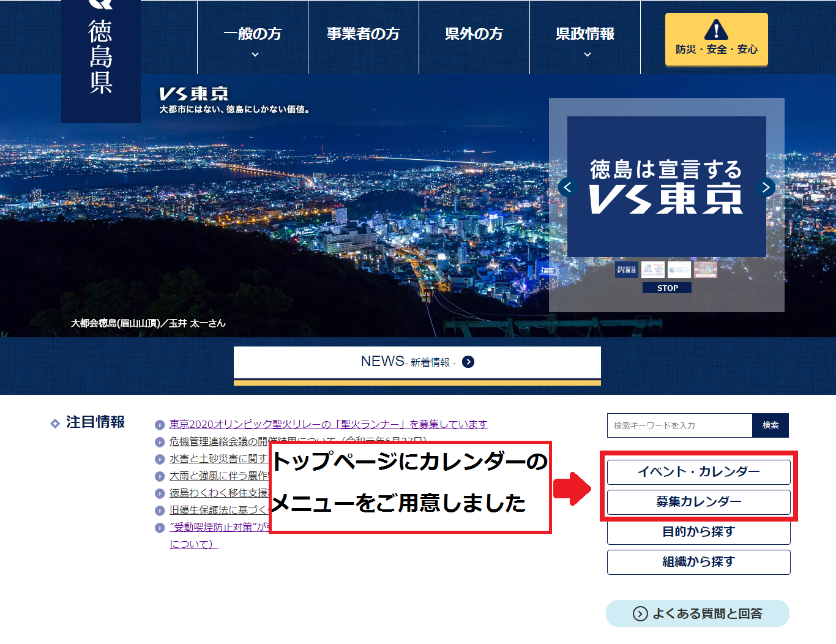Image resolution: width=836 pixels, height=644 pixels.
Task: Open 大雨と強風に伴う news link
Action: pos(219,476)
